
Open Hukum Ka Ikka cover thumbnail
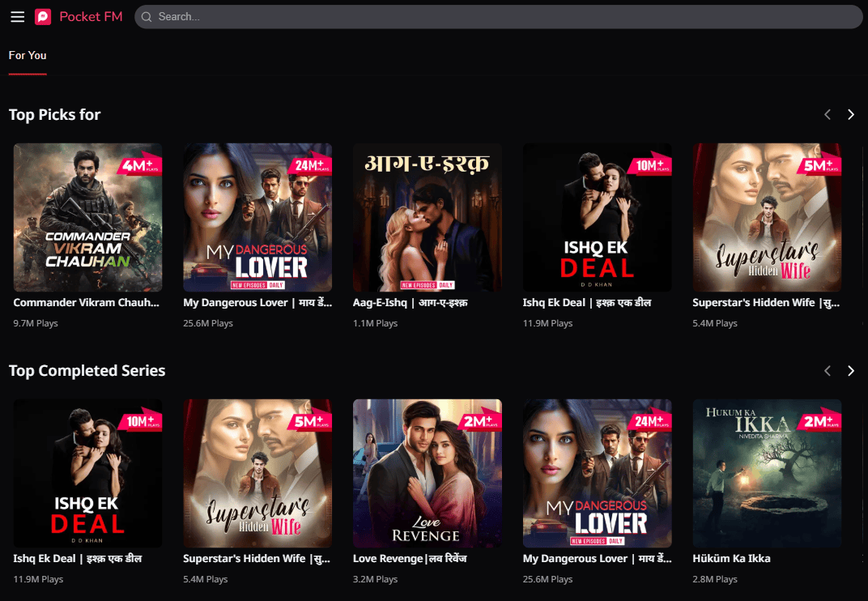(767, 474)
